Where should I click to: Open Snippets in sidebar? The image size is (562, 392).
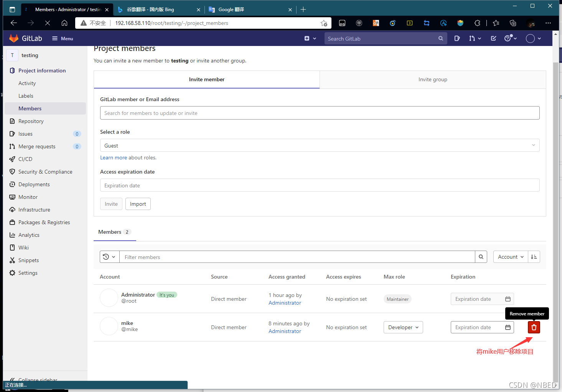pos(28,260)
